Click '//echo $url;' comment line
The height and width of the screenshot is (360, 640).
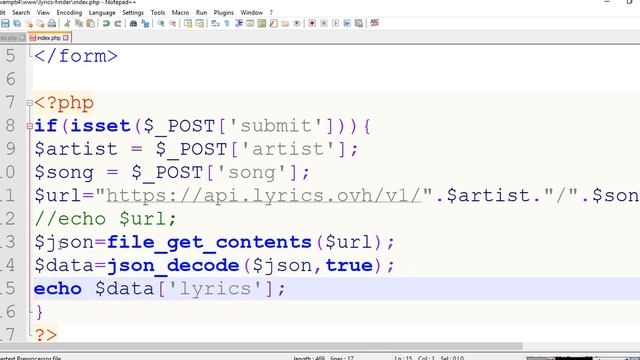(x=105, y=219)
